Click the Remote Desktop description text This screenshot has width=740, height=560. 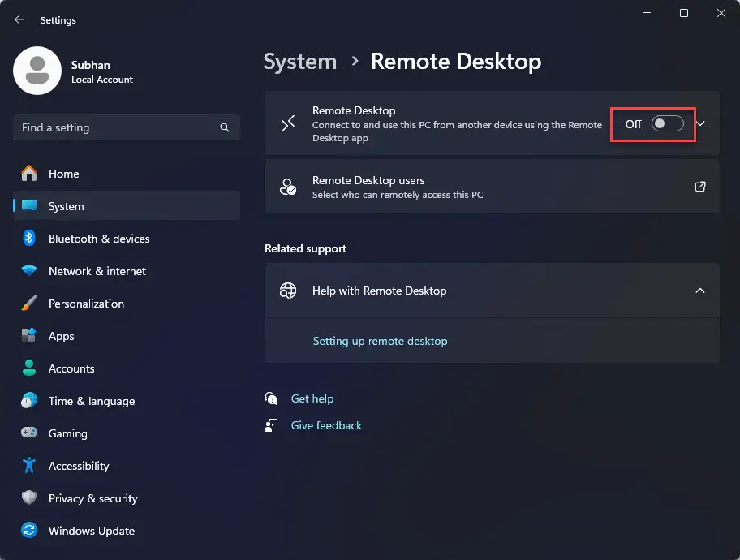click(457, 131)
